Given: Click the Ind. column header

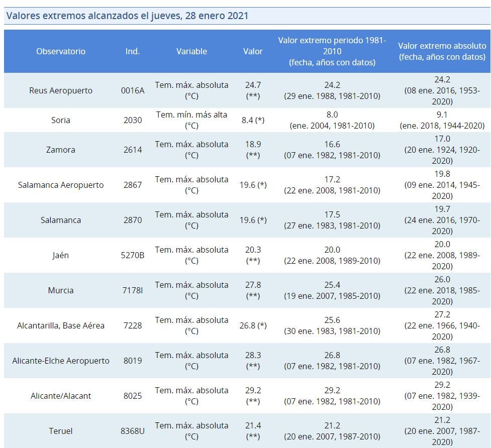Looking at the screenshot, I should point(133,51).
